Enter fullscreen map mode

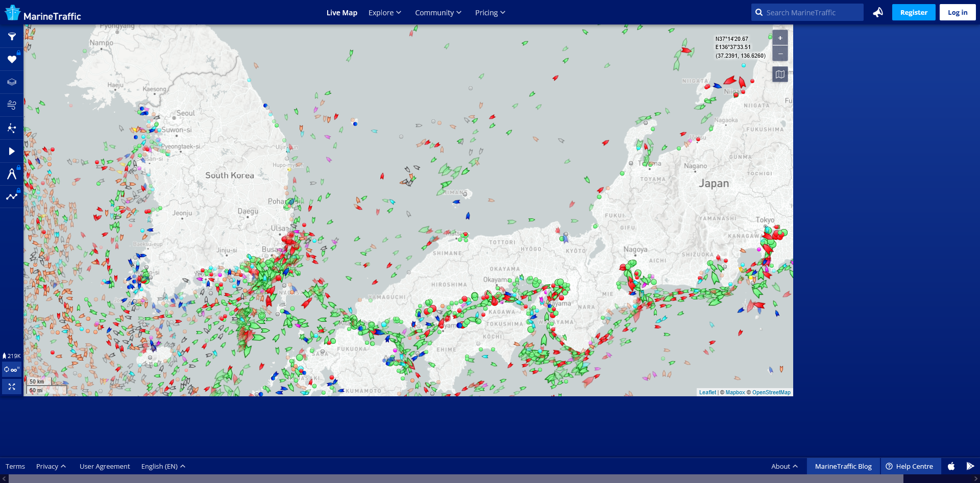12,387
